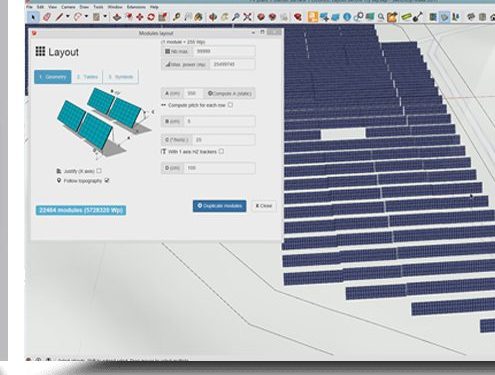
Task: Click the Zoom Extents icon
Action: [247, 17]
